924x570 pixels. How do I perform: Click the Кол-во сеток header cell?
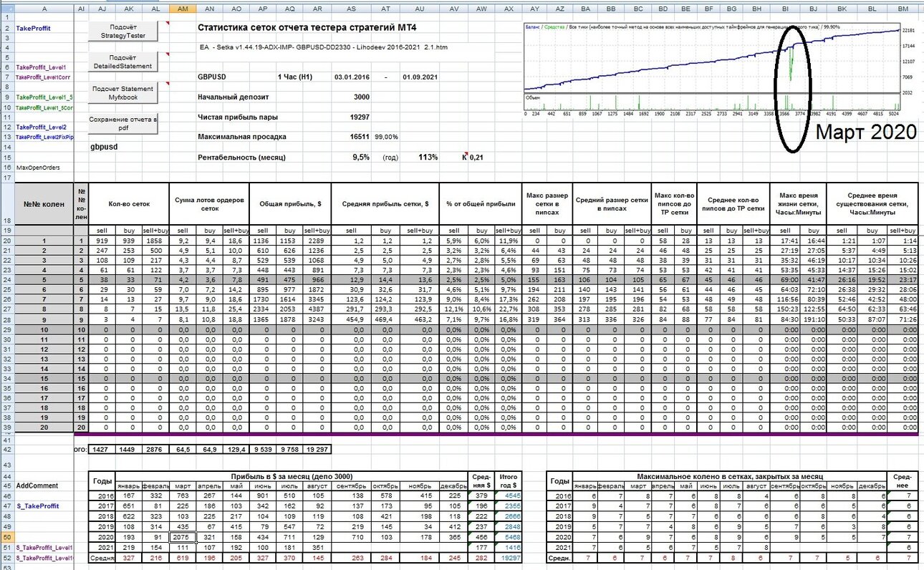(128, 204)
